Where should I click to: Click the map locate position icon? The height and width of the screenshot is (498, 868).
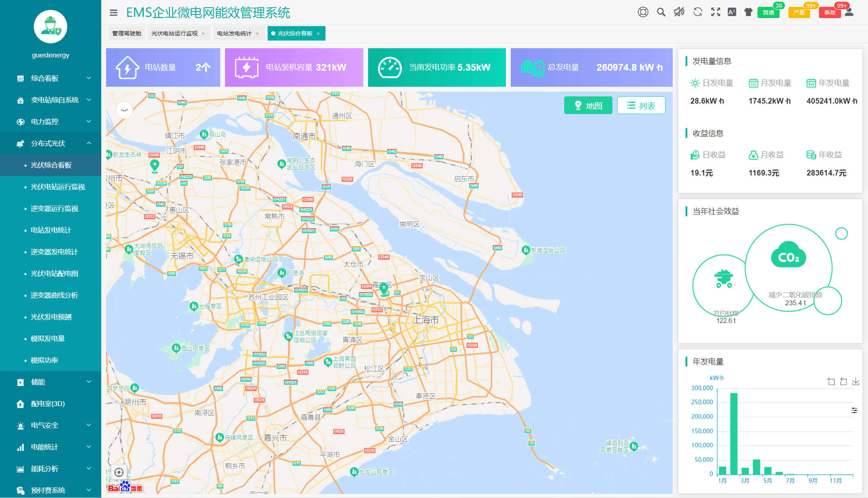(119, 472)
